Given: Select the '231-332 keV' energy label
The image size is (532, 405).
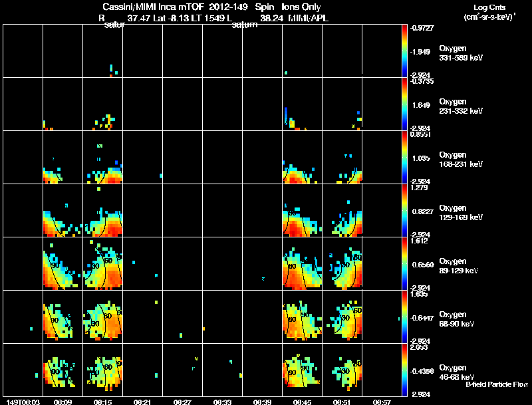Looking at the screenshot, I should [461, 111].
